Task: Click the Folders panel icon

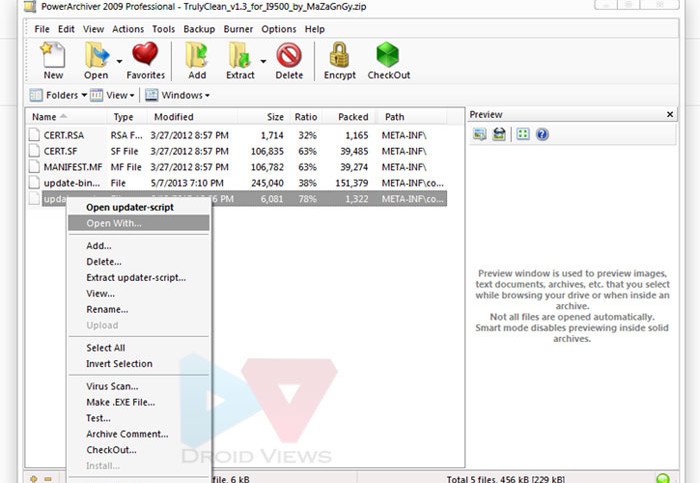Action: point(36,95)
